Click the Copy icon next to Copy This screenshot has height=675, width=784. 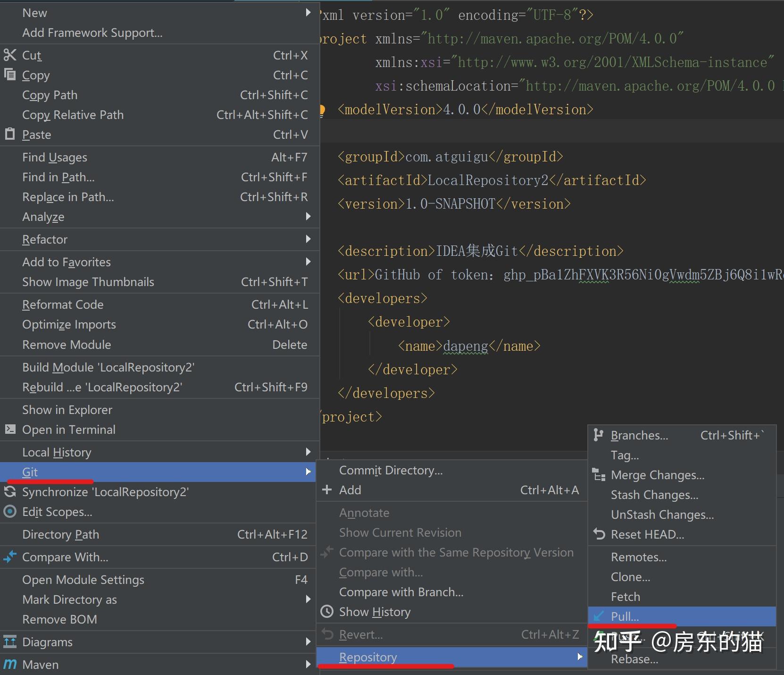pos(10,75)
